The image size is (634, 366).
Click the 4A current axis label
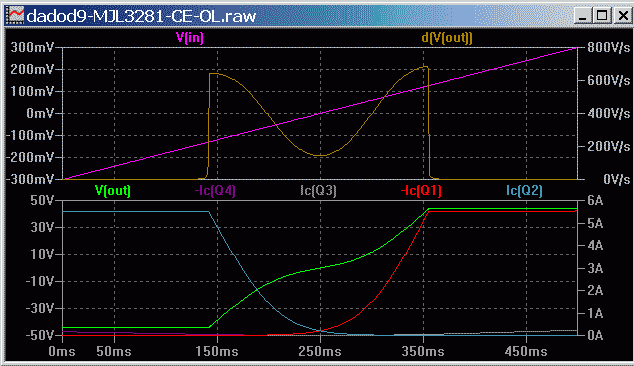595,245
